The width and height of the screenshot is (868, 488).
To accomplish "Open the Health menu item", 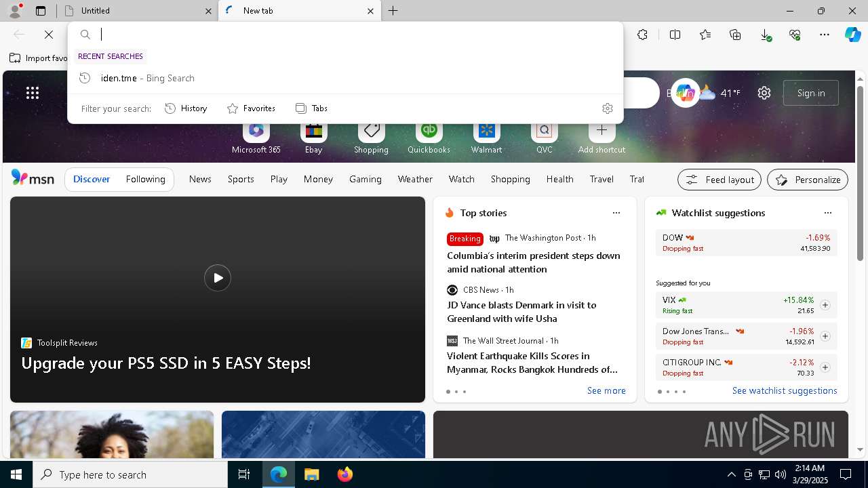I will click(x=559, y=179).
